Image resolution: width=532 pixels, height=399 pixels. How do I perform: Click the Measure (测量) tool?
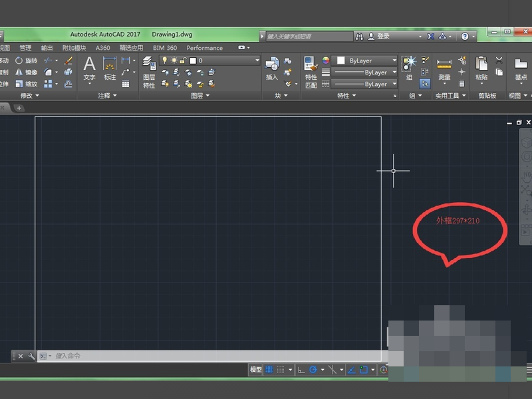pos(444,70)
